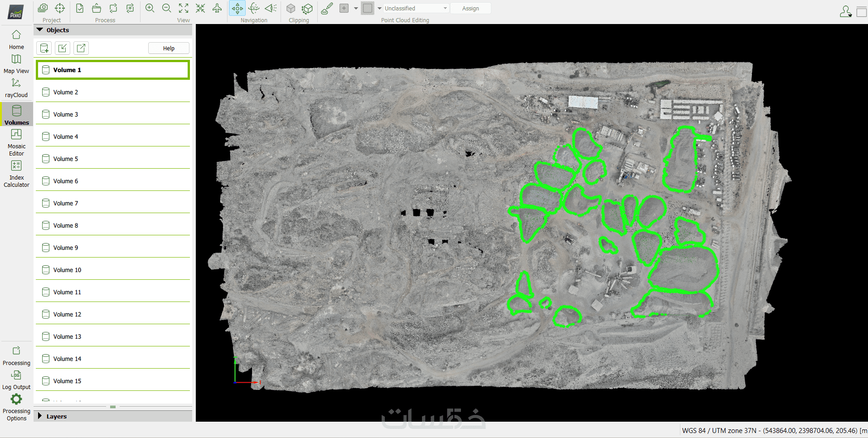Toggle the Clipping Box cube icon
Screen dimensions: 868x438
[x=291, y=8]
